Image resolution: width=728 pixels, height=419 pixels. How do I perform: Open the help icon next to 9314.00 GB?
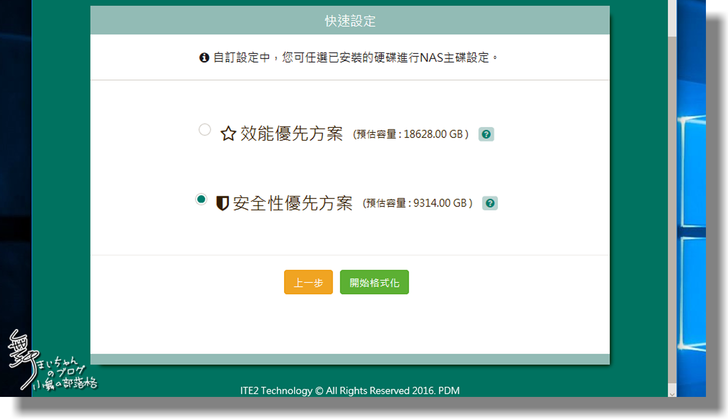tap(490, 203)
